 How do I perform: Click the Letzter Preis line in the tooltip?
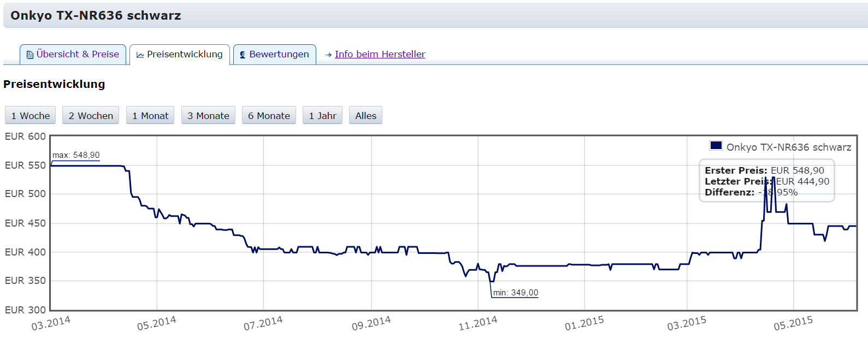[x=767, y=181]
